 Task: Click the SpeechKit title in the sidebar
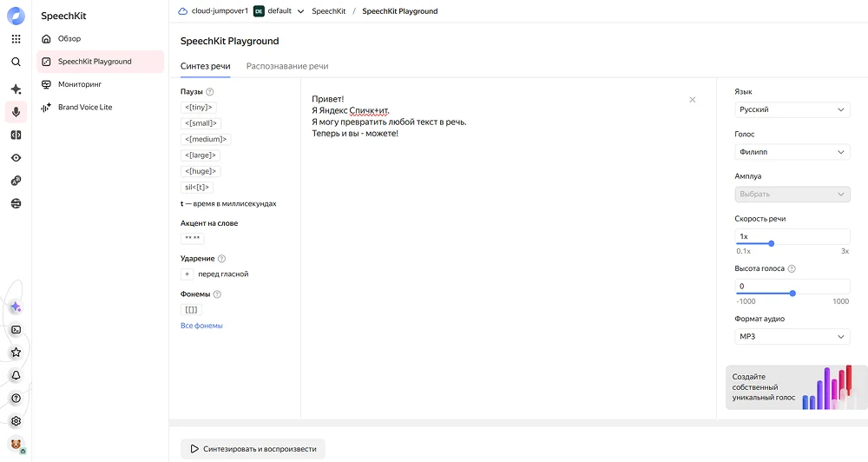(x=63, y=16)
